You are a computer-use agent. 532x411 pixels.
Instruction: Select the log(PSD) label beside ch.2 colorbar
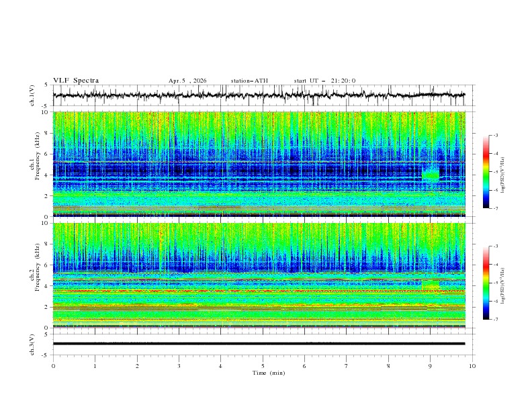tap(504, 285)
